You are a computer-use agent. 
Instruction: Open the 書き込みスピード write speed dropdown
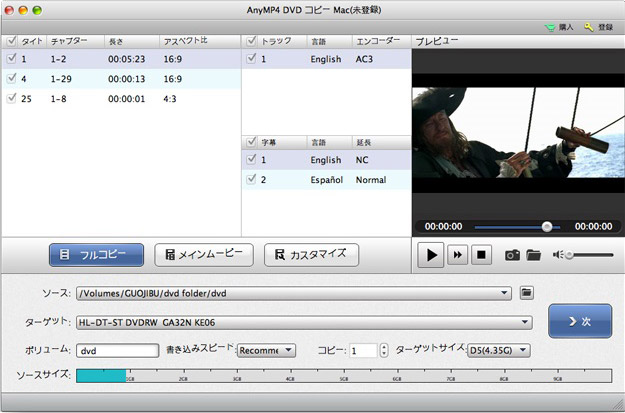coord(266,351)
